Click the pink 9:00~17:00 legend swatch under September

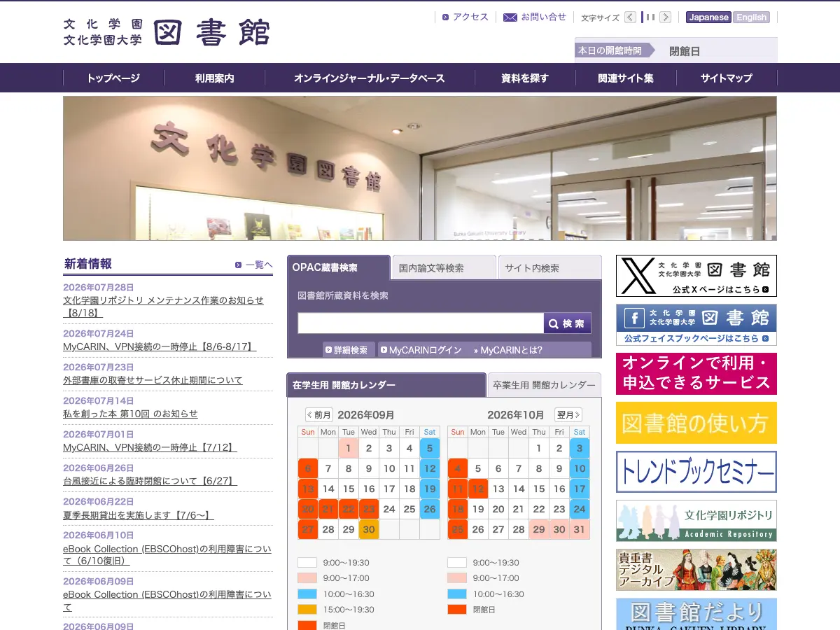[307, 578]
